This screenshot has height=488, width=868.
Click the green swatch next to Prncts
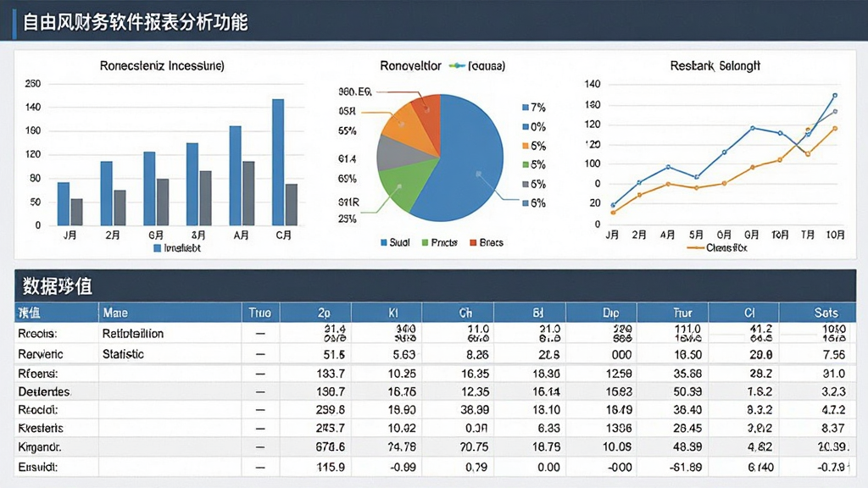tap(426, 243)
